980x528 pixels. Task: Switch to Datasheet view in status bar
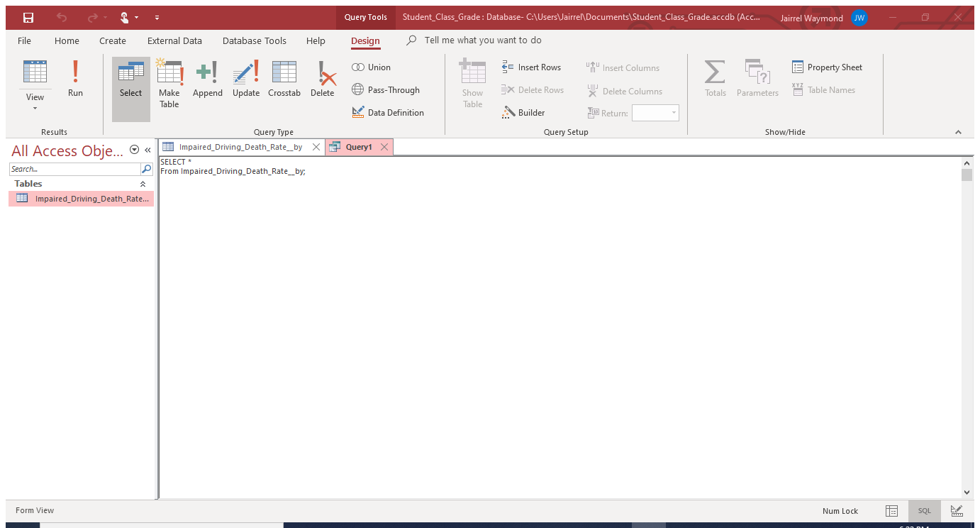point(892,511)
